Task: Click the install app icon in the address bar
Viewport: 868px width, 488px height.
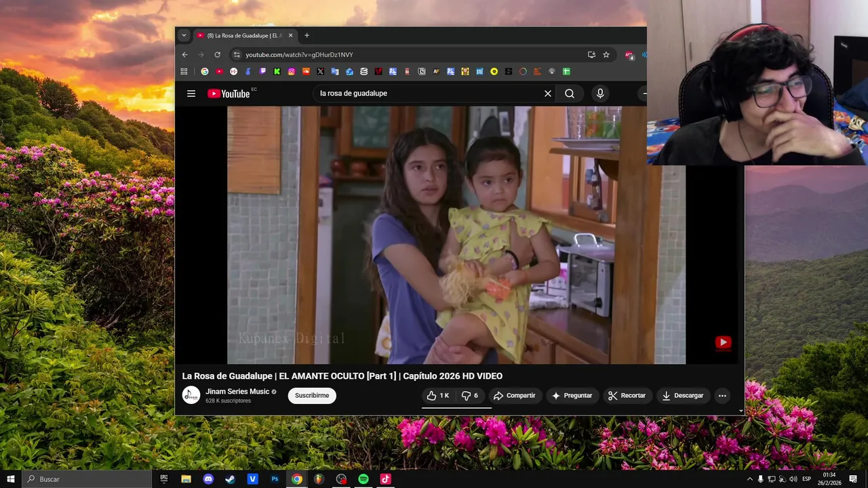Action: (591, 55)
